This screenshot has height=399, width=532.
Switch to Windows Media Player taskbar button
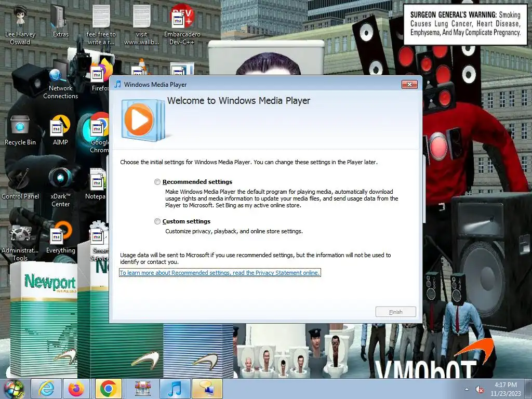coord(175,389)
